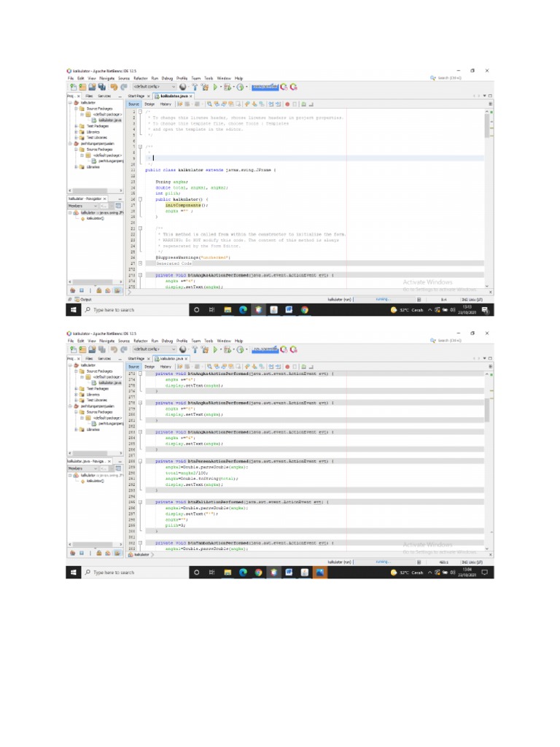This screenshot has width=560, height=747.
Task: Toggle History view in second screenshot
Action: (x=166, y=366)
